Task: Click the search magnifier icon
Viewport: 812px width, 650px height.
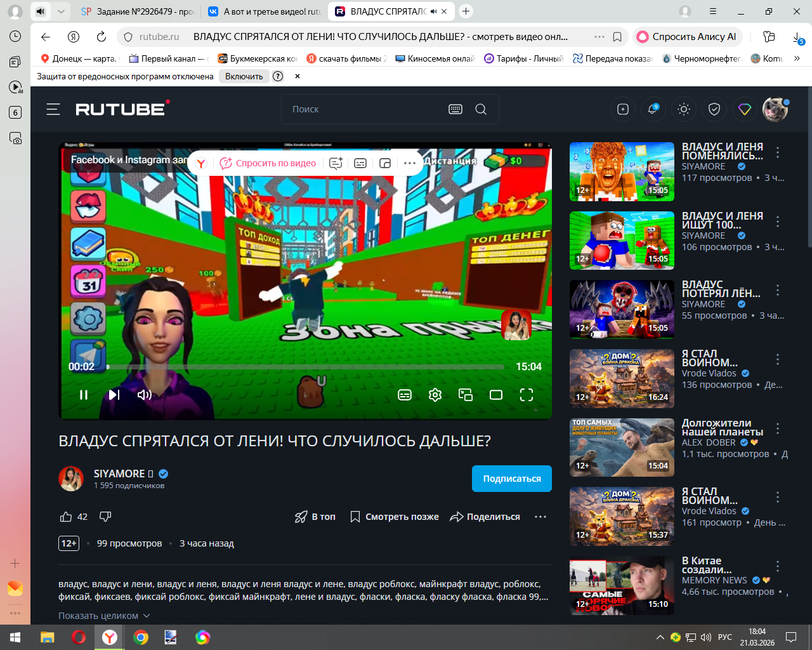Action: tap(481, 109)
